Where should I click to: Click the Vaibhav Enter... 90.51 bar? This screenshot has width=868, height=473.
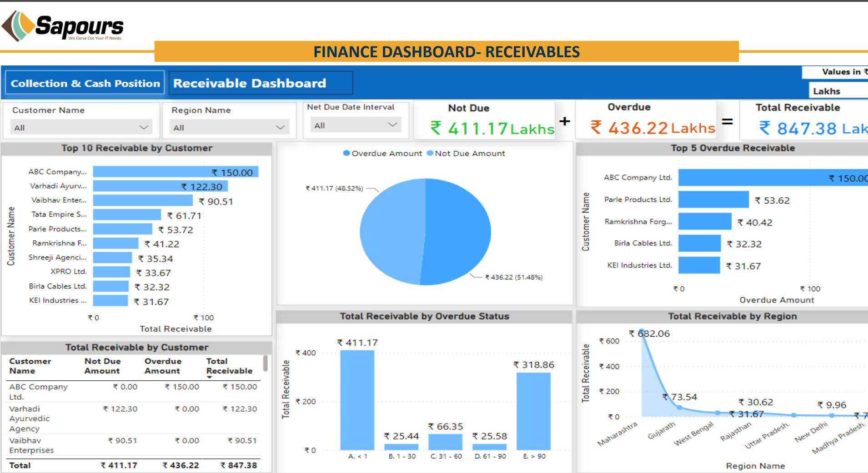point(143,200)
